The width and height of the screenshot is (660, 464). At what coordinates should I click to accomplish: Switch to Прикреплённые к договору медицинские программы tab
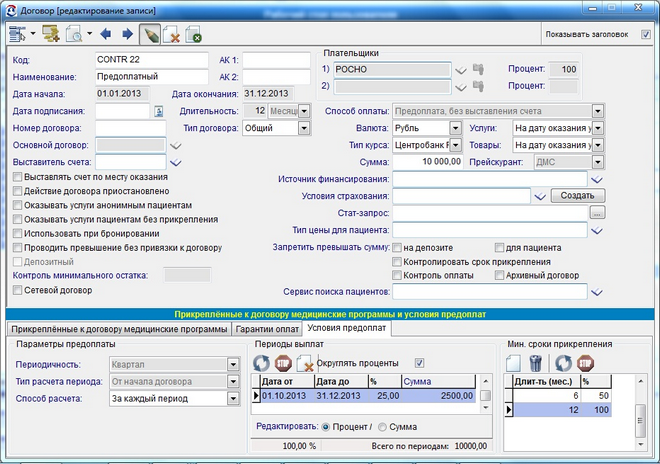click(x=119, y=329)
